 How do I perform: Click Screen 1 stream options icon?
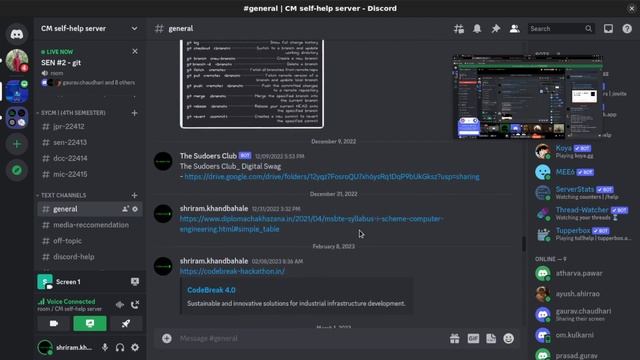click(135, 282)
